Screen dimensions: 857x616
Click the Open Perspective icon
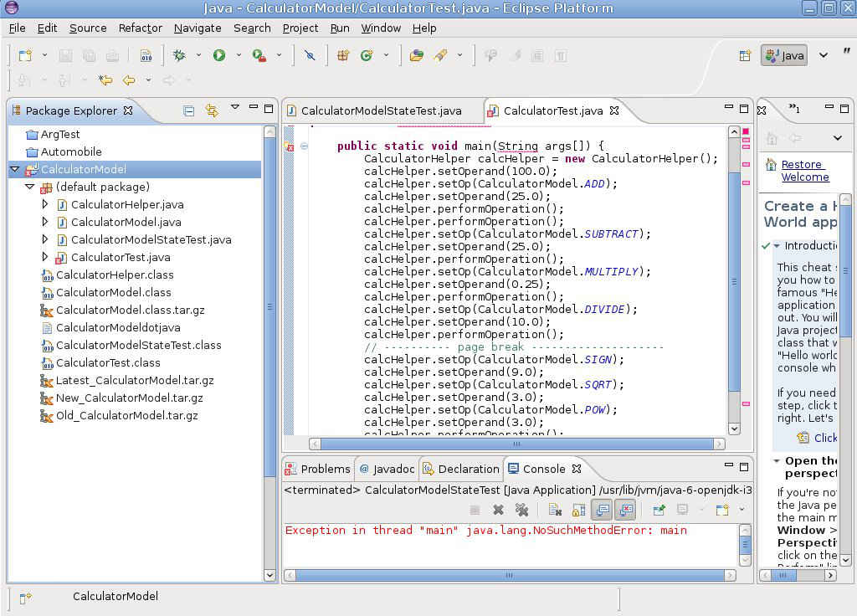click(x=745, y=55)
